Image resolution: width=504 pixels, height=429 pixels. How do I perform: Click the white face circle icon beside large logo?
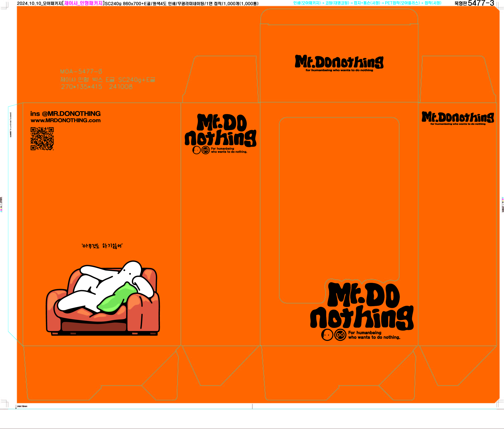[x=327, y=335]
